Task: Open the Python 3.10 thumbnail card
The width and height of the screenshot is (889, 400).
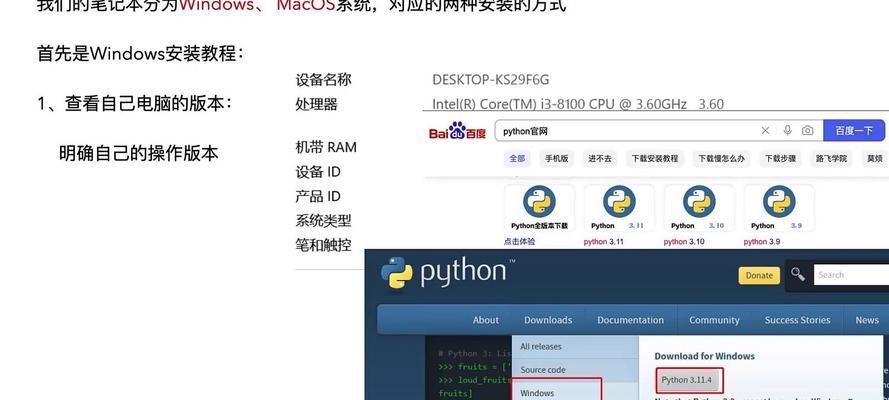Action: coord(698,207)
